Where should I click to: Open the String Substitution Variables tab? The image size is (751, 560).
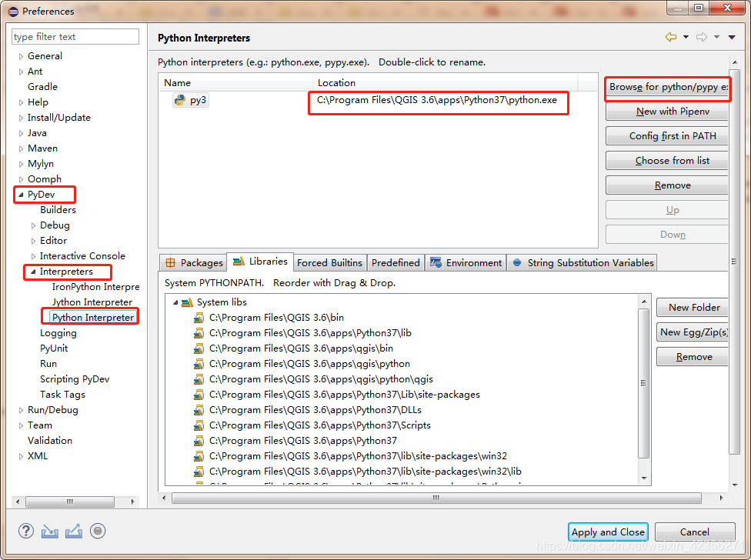coord(582,263)
